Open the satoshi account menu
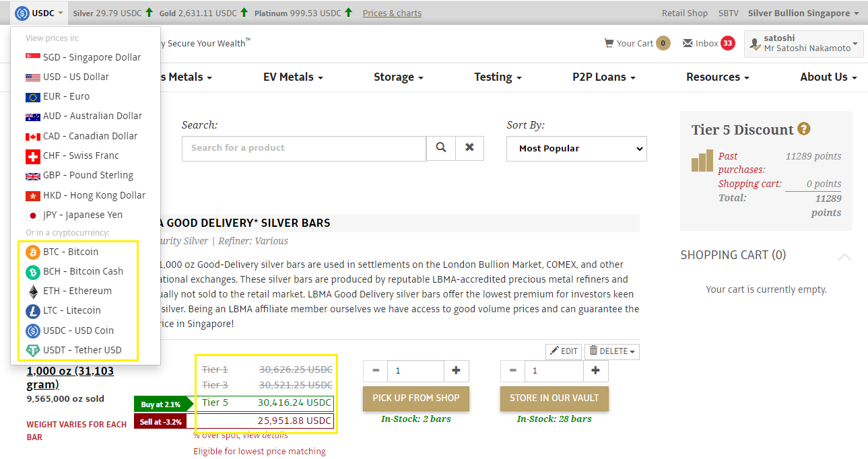 click(804, 44)
